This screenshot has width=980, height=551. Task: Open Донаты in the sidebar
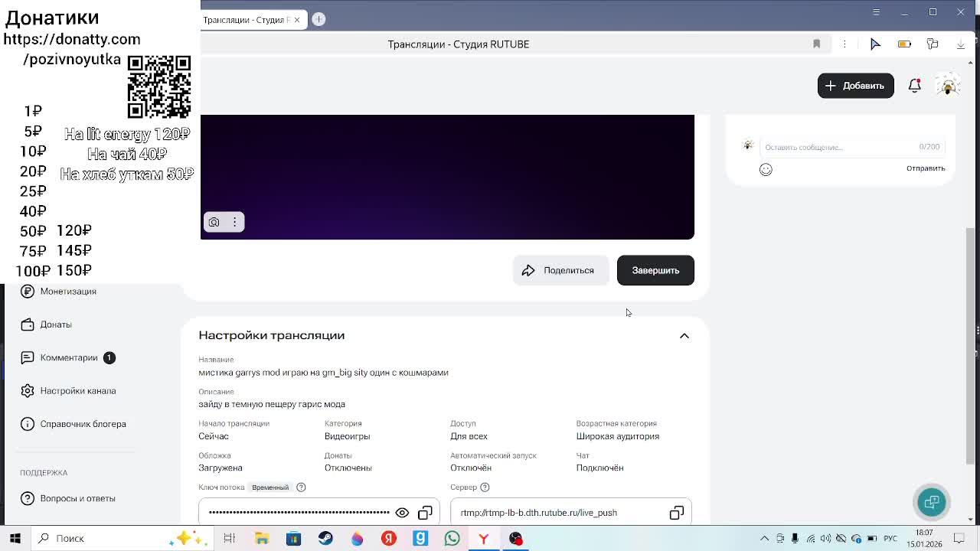point(46,324)
